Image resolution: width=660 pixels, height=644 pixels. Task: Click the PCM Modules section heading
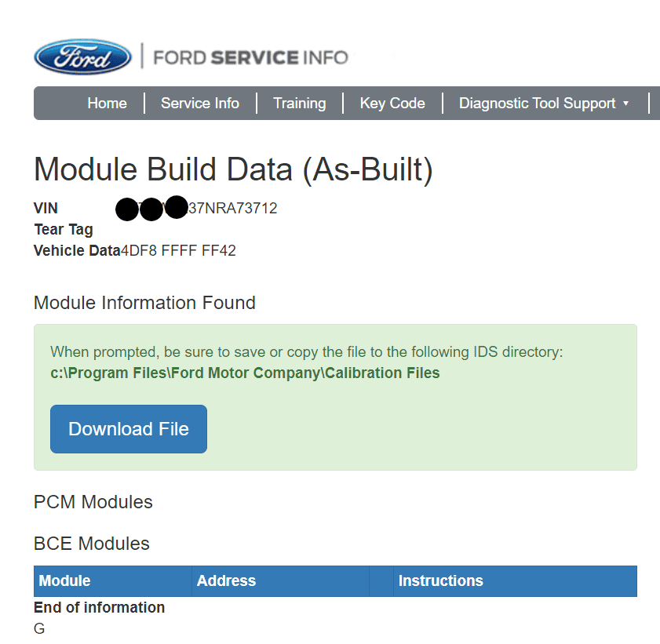click(x=93, y=502)
